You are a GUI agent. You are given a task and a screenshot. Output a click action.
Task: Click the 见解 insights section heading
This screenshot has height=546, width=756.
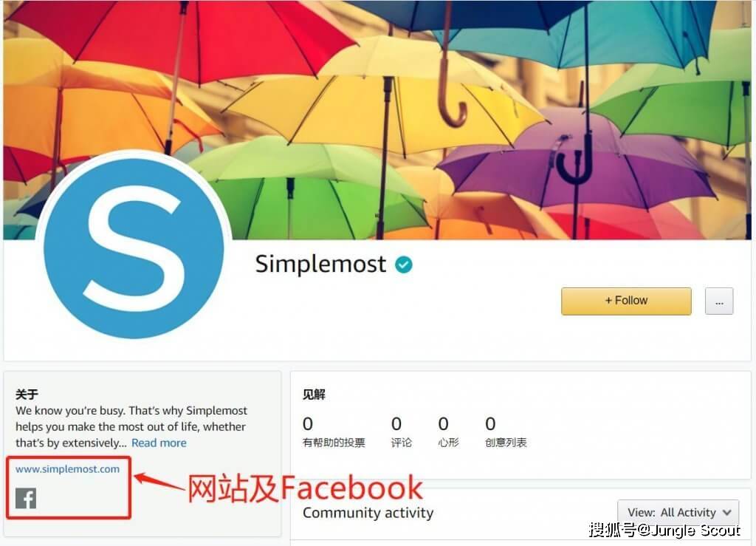click(x=314, y=395)
